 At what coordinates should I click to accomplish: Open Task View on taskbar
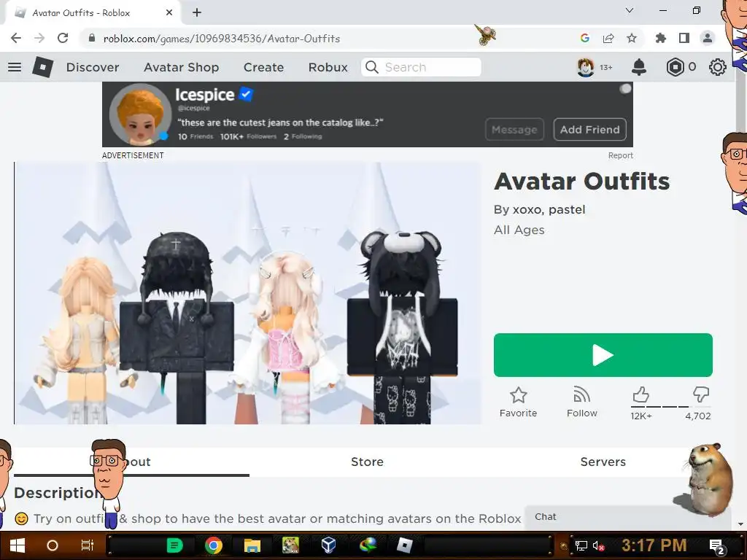coord(88,545)
